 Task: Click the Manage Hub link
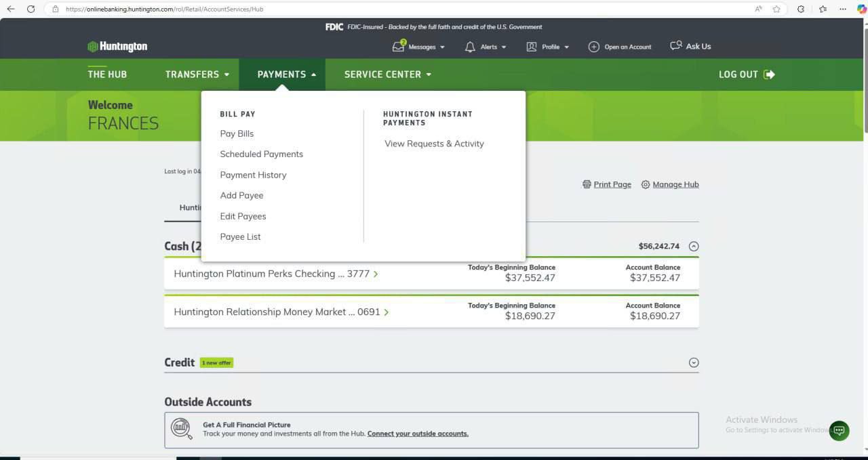click(675, 184)
